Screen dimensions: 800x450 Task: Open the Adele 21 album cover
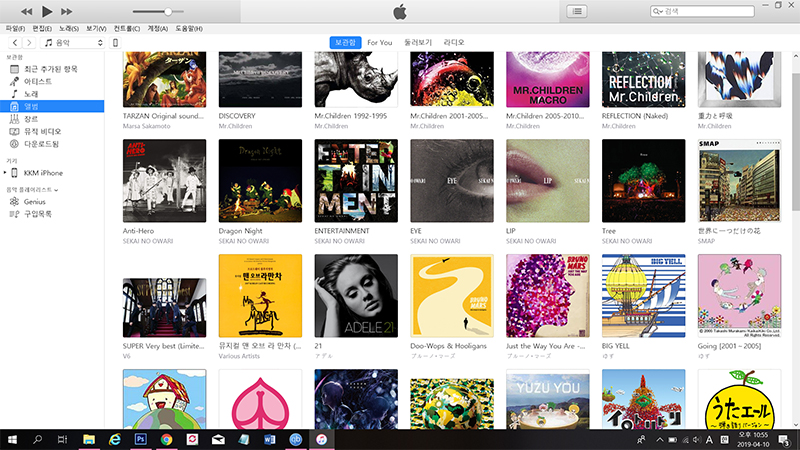pos(356,296)
